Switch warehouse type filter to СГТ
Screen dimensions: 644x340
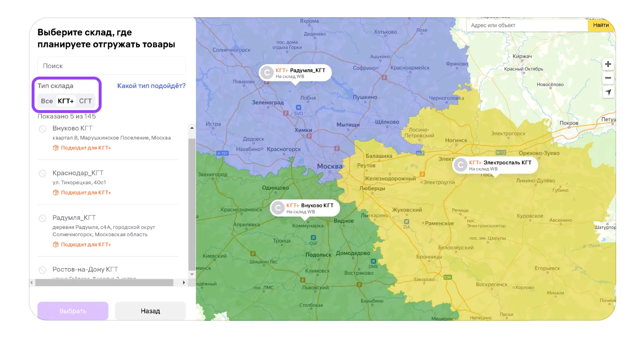(x=85, y=101)
